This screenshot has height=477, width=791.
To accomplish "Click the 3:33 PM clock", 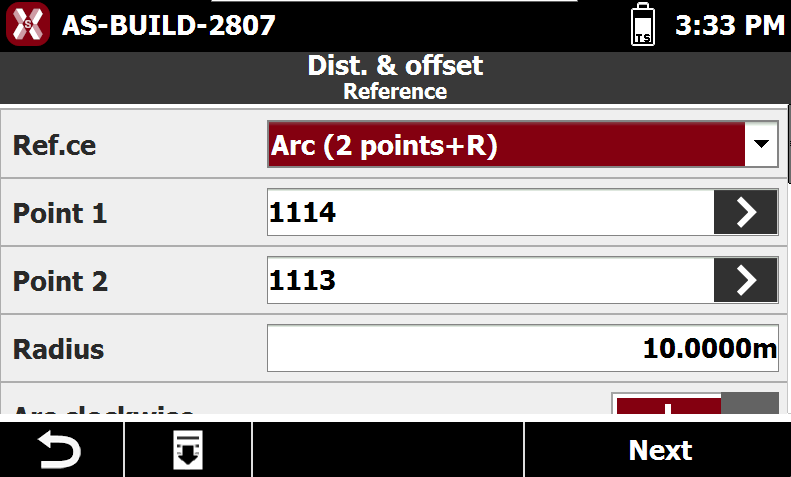I will pyautogui.click(x=730, y=25).
